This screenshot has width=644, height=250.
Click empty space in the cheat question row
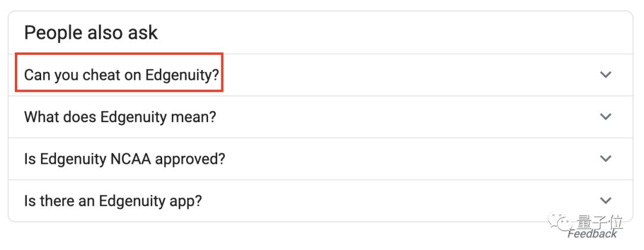pyautogui.click(x=405, y=75)
